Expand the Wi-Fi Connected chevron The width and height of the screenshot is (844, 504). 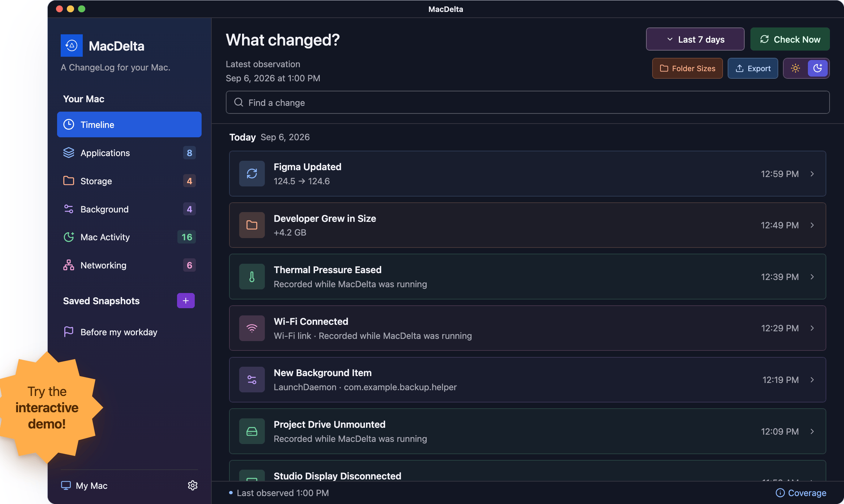(812, 328)
